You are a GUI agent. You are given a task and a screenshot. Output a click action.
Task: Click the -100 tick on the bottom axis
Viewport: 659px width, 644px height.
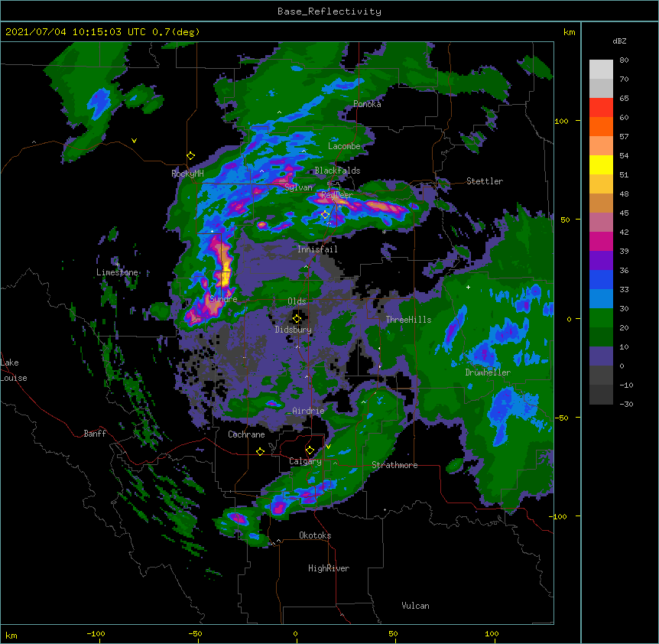tap(96, 633)
